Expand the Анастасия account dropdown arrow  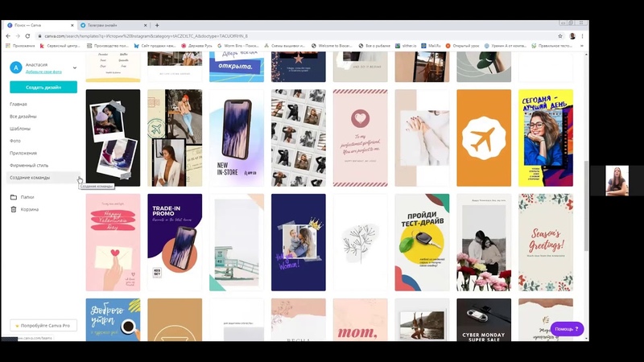[74, 68]
